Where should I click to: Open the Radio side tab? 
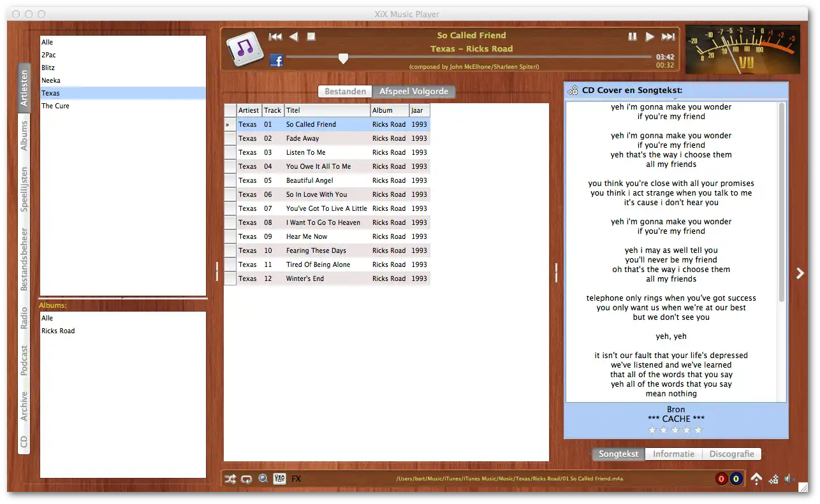(24, 318)
